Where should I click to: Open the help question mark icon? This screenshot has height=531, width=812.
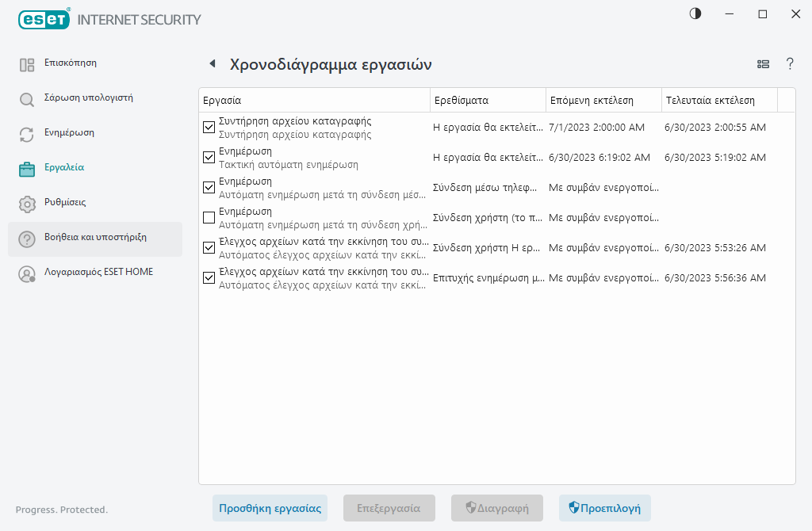point(790,64)
